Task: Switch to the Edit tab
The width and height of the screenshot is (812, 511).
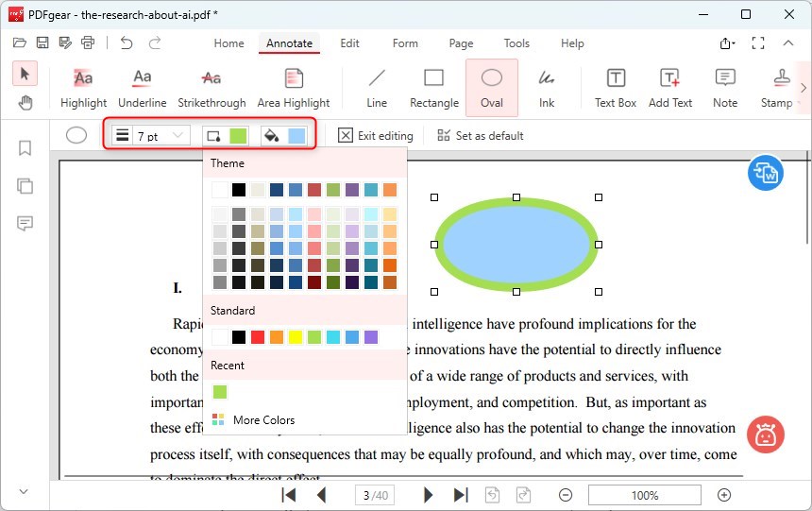Action: tap(349, 43)
